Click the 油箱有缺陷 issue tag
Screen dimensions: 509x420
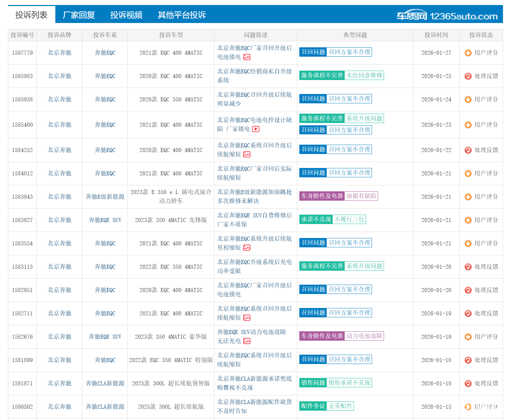coord(361,196)
